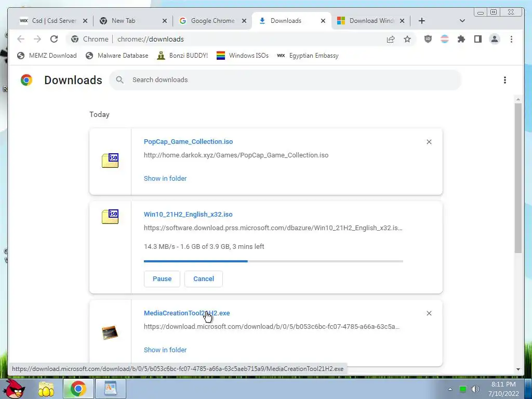Click the green network tray icon
Viewport: 532px width, 399px height.
[462, 389]
